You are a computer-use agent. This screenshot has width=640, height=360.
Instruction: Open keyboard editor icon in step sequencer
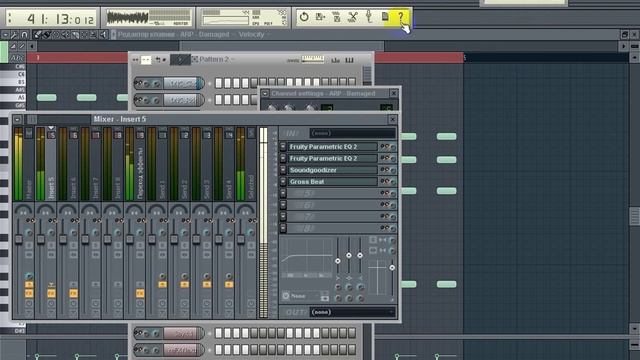click(x=349, y=60)
